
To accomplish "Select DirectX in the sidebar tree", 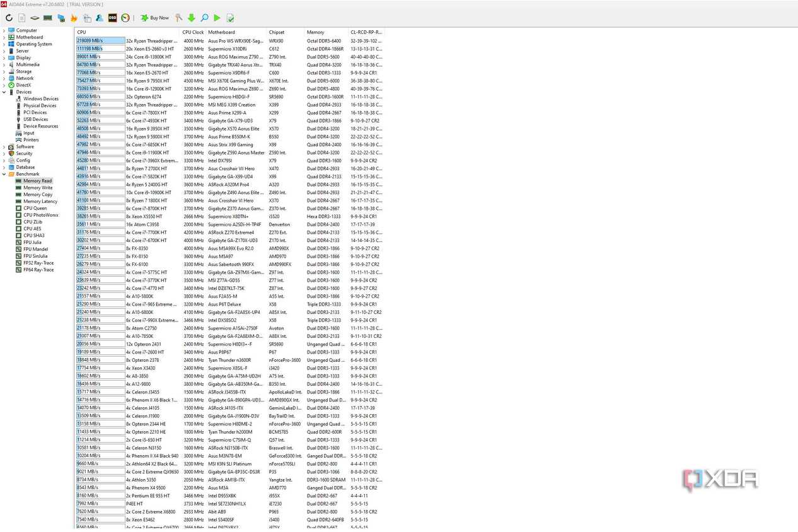I will click(23, 85).
